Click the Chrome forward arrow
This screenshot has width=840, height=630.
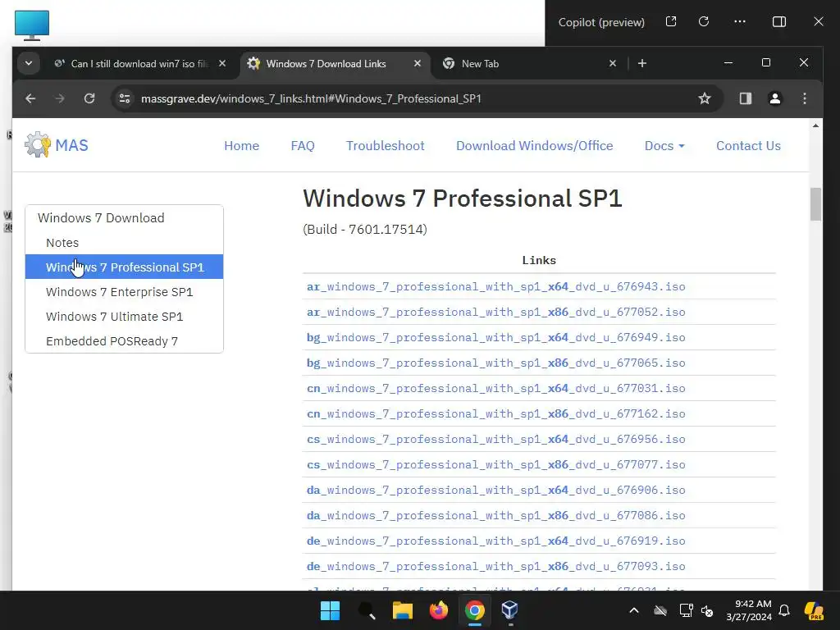(59, 98)
